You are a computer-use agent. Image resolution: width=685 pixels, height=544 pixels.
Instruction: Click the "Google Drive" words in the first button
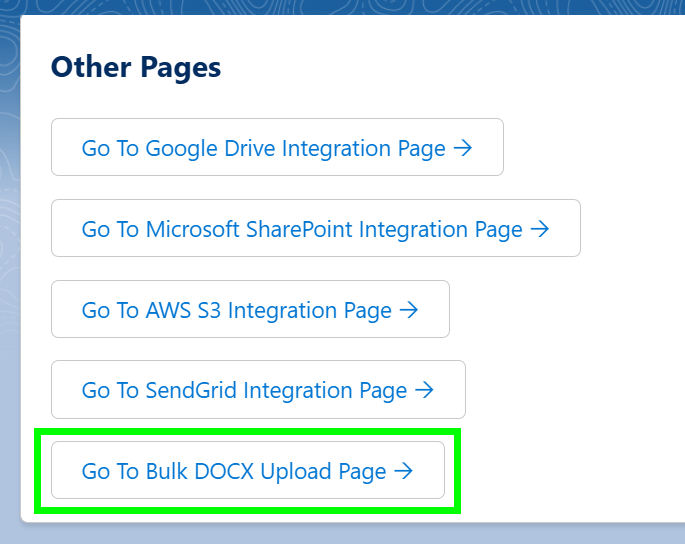(211, 148)
